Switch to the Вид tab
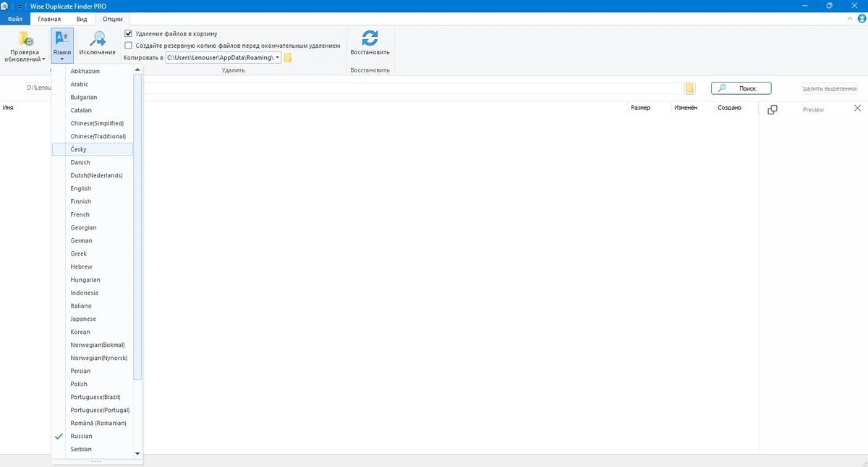 tap(82, 19)
